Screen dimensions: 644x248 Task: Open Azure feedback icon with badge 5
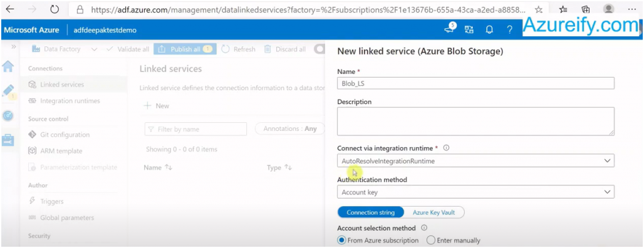click(x=449, y=29)
